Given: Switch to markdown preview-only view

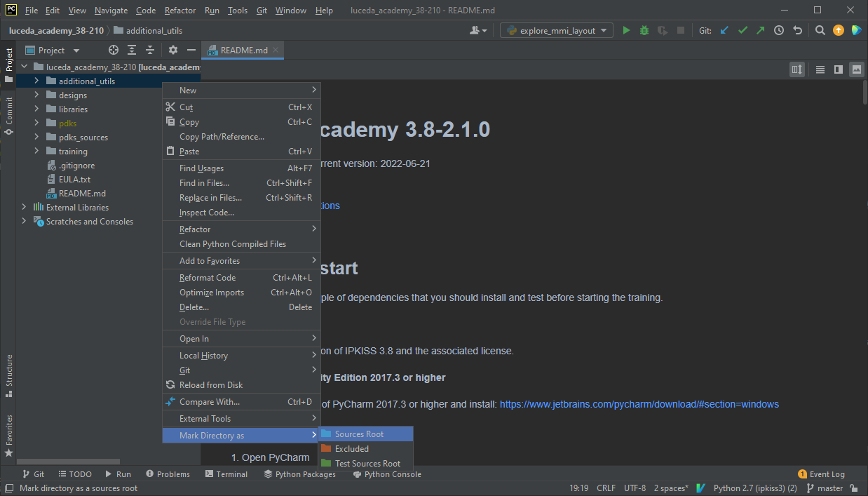Looking at the screenshot, I should coord(856,69).
